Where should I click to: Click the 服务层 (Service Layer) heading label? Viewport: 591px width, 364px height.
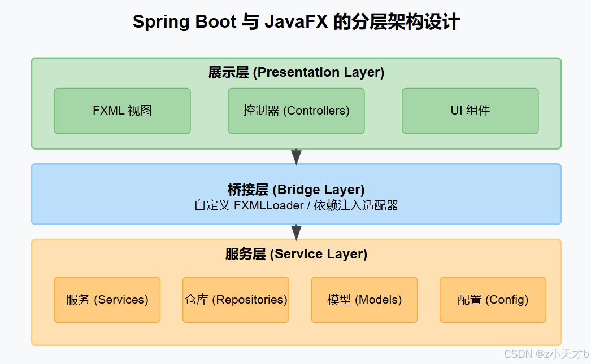[296, 254]
